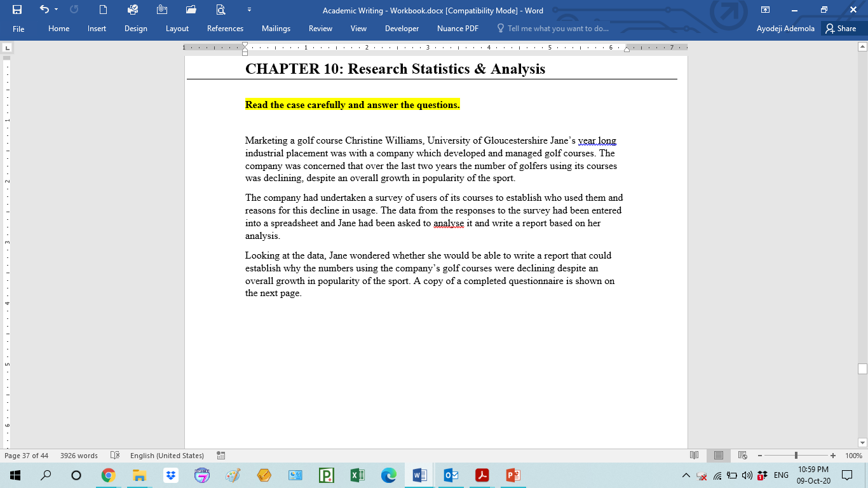Open the Customize Quick Access Toolbar dropdown
The image size is (868, 488).
248,10
